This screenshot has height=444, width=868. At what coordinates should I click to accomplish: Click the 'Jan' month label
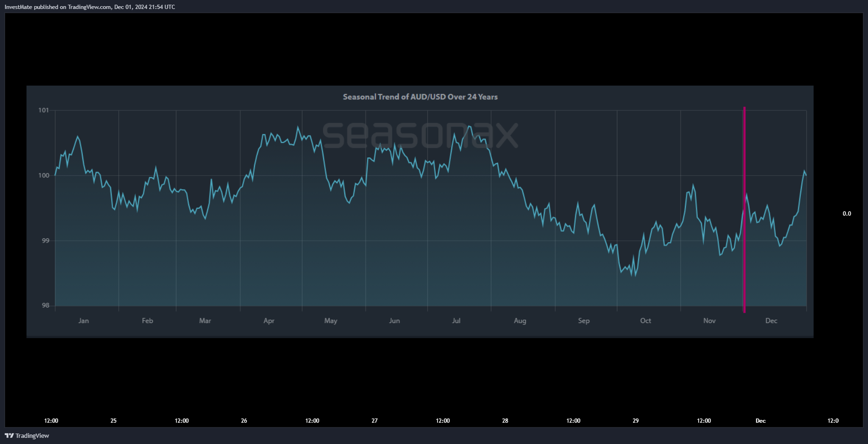pyautogui.click(x=84, y=321)
